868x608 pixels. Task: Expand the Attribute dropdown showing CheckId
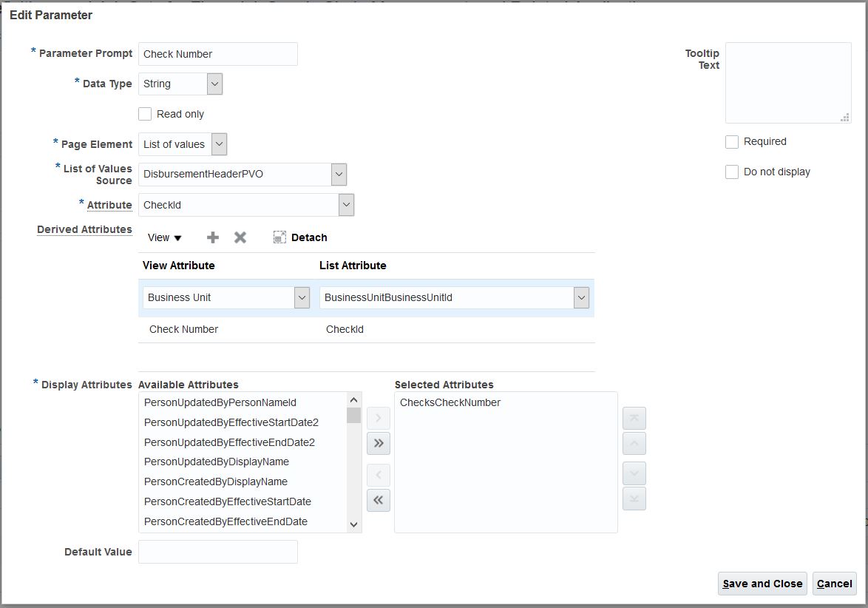(x=345, y=204)
